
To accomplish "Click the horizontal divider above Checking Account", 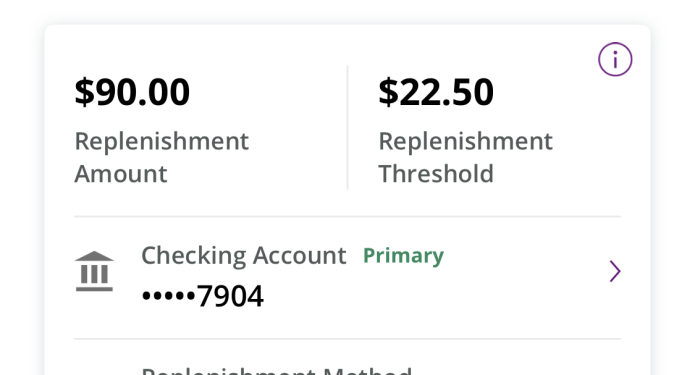I will point(348,217).
